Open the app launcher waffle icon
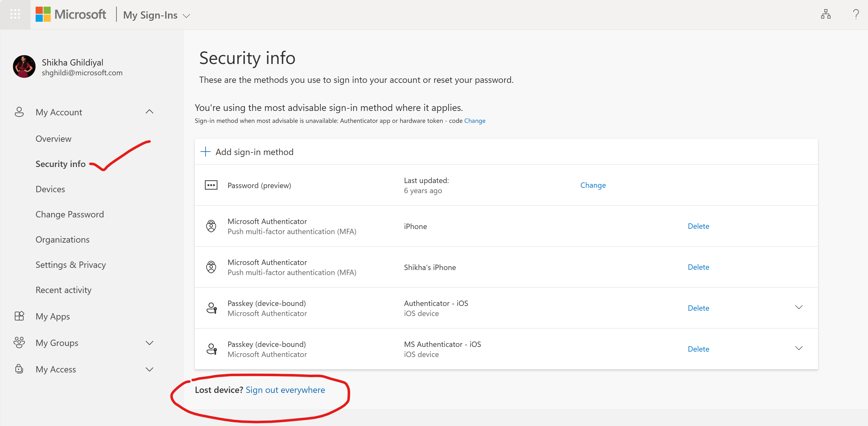Image resolution: width=868 pixels, height=426 pixels. point(15,14)
